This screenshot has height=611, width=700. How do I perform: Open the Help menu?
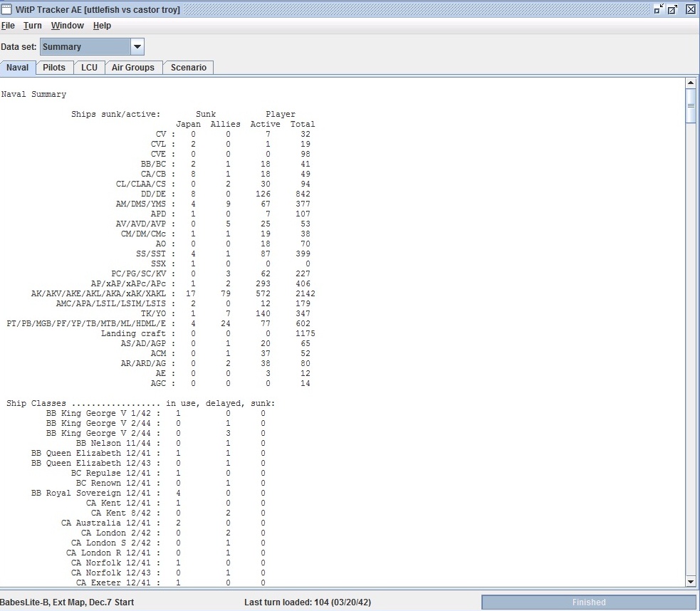point(102,26)
